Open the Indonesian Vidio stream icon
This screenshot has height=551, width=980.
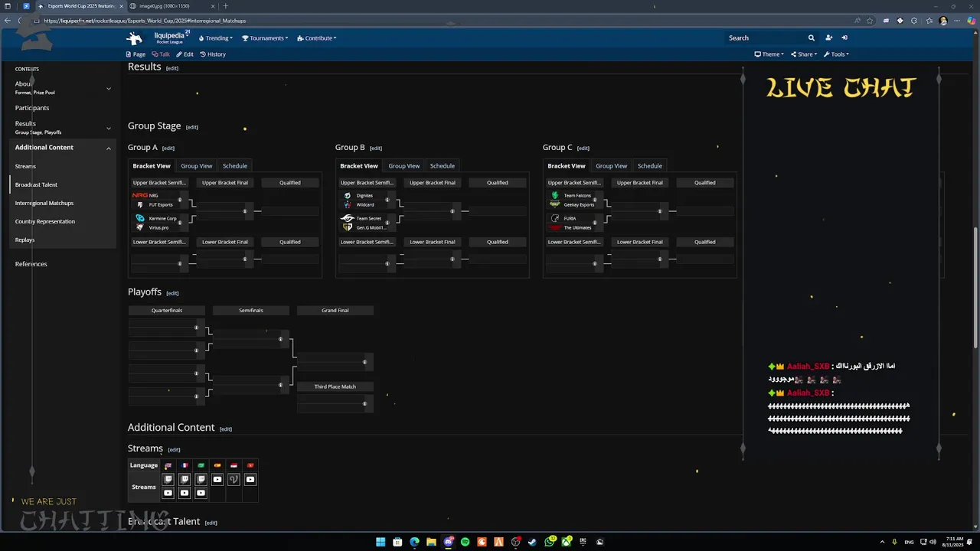point(234,480)
